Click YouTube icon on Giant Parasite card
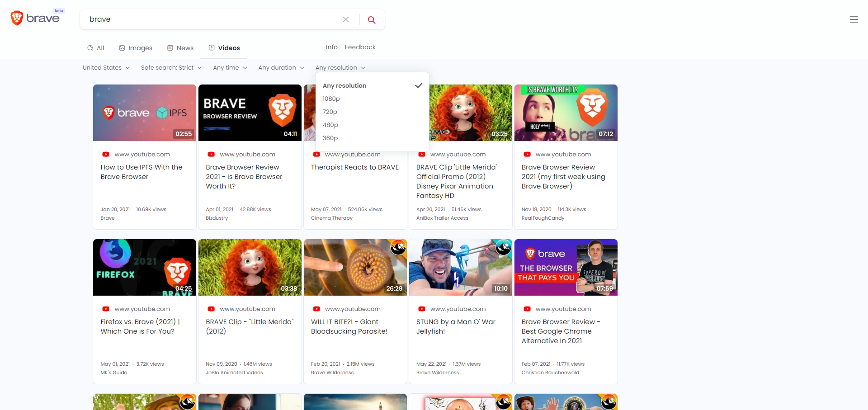 point(316,309)
